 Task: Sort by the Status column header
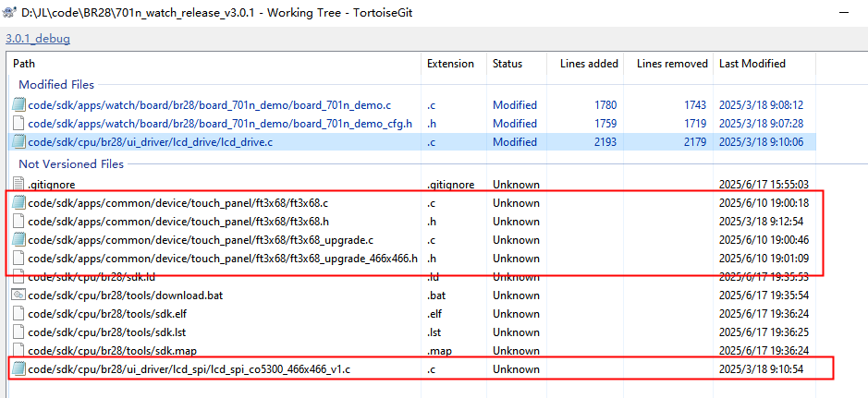coord(507,64)
